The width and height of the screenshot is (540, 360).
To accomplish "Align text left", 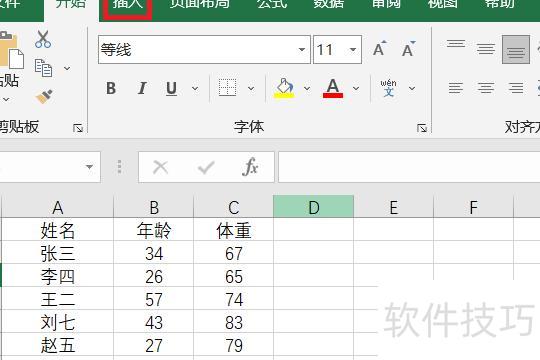I will [x=456, y=88].
